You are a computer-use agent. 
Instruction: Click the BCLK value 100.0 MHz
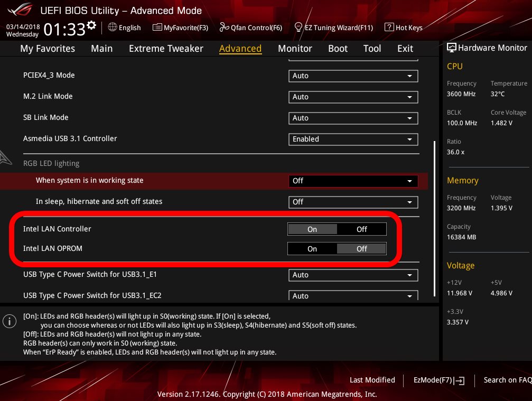click(462, 123)
